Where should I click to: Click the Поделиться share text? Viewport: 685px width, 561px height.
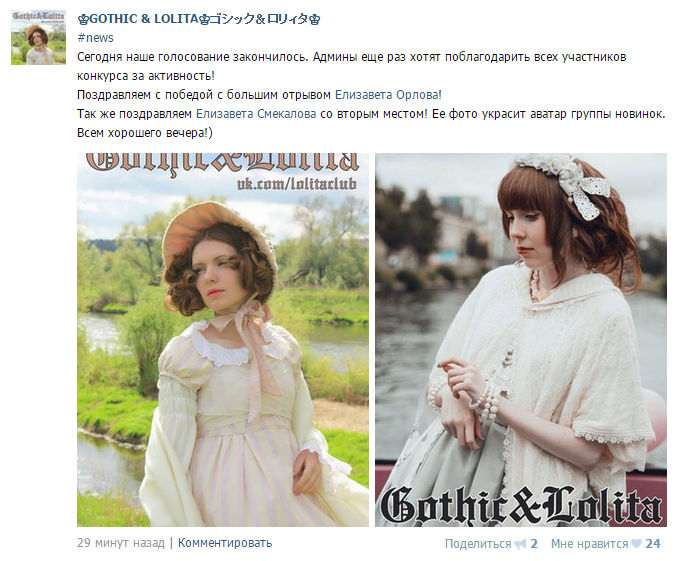coord(478,544)
